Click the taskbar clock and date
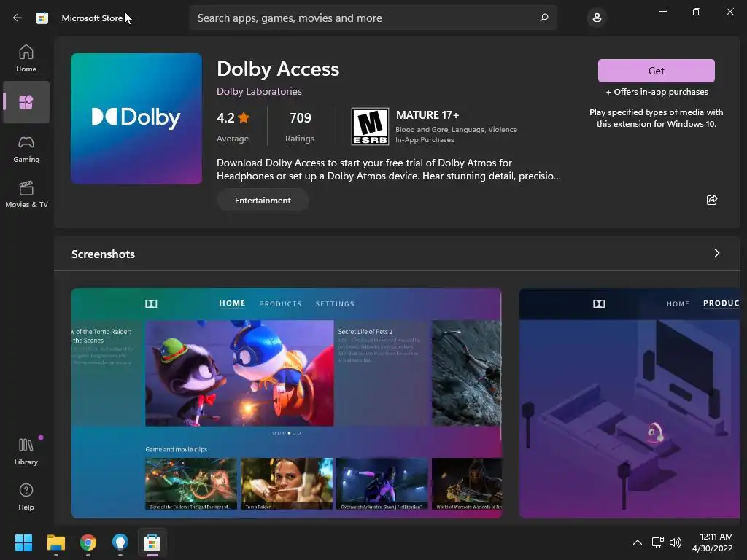Viewport: 747px width, 560px height. [x=713, y=542]
